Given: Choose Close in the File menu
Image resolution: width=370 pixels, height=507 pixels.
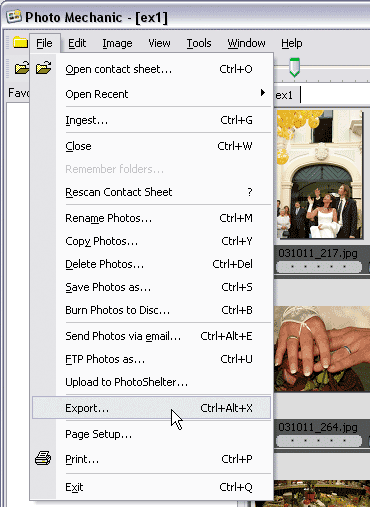Looking at the screenshot, I should (152, 146).
